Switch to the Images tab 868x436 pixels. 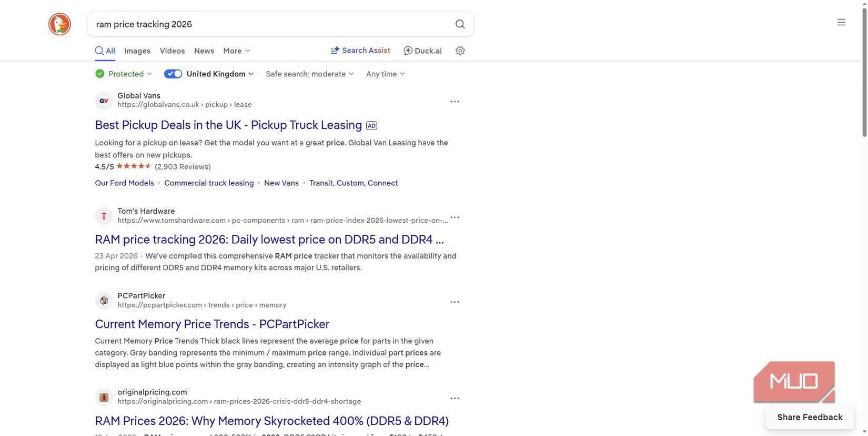[x=137, y=51]
